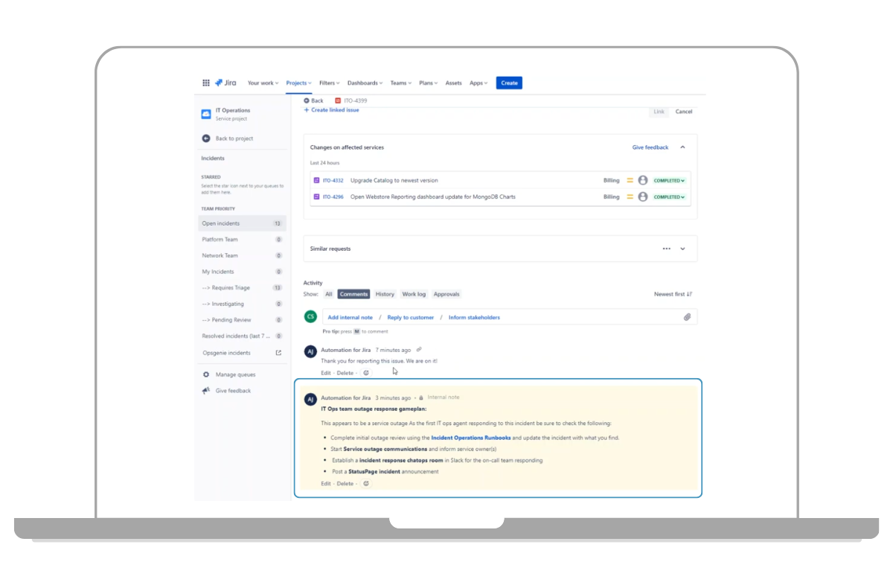Click the AJ avatar on the internal note comment
The height and width of the screenshot is (588, 893).
[310, 400]
